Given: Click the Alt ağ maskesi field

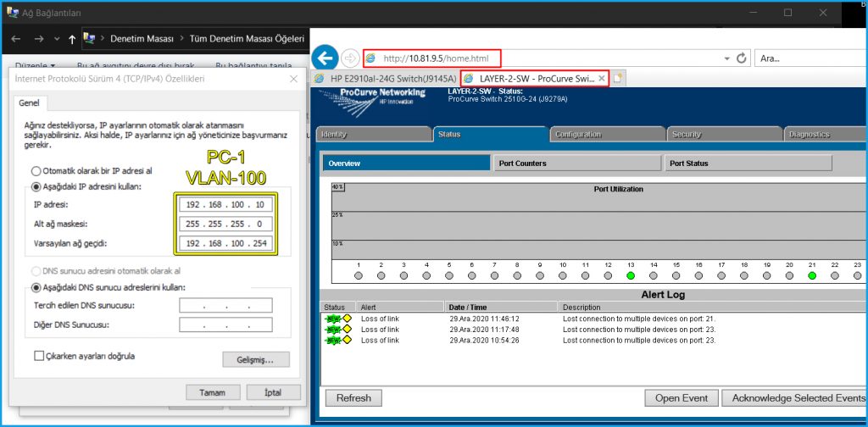Looking at the screenshot, I should [225, 224].
